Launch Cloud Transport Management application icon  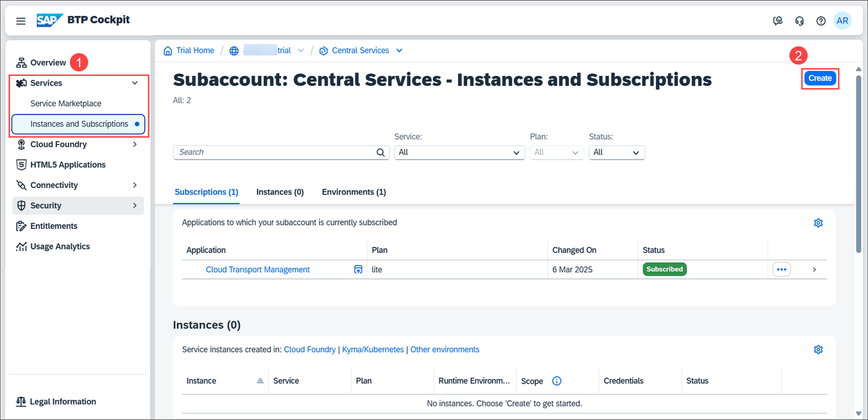click(358, 269)
